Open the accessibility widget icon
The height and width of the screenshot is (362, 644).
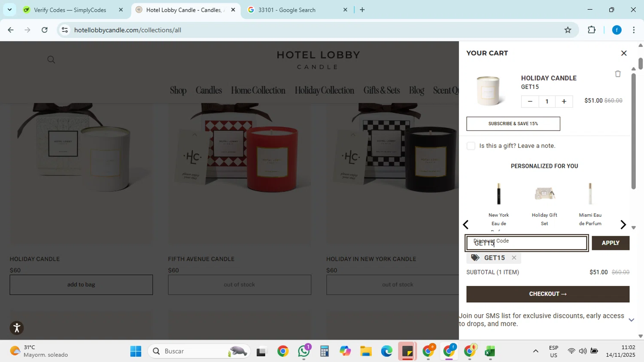coord(17,328)
